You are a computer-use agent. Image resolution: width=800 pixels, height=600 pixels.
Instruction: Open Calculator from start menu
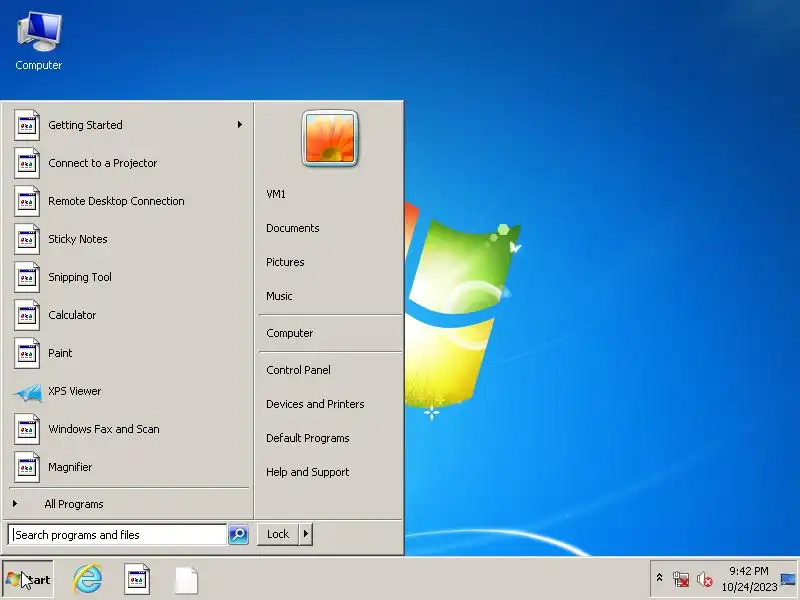[128, 315]
